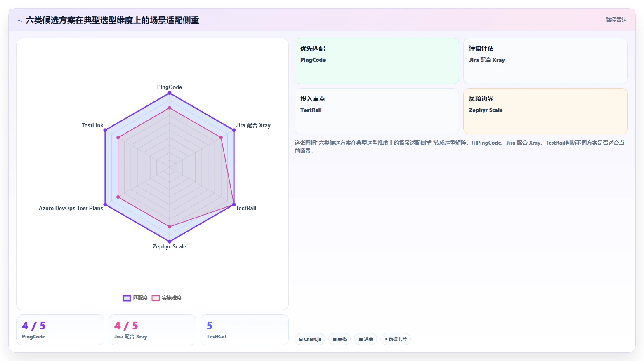
Task: Select the 进度 tag
Action: (366, 339)
